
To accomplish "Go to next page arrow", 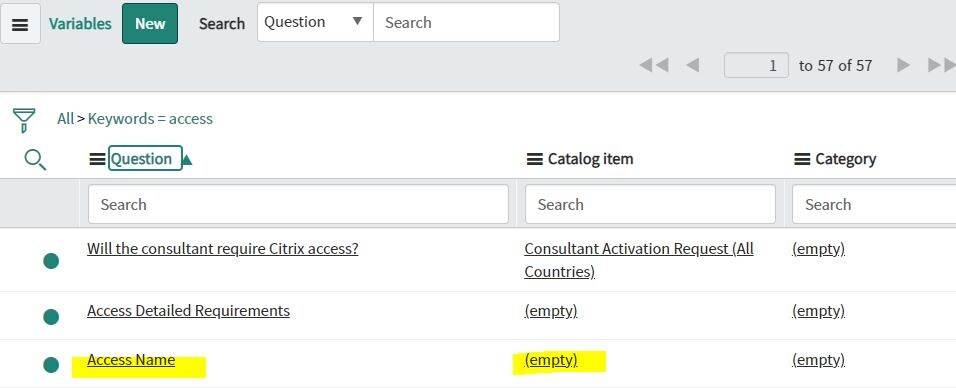I will coord(904,65).
